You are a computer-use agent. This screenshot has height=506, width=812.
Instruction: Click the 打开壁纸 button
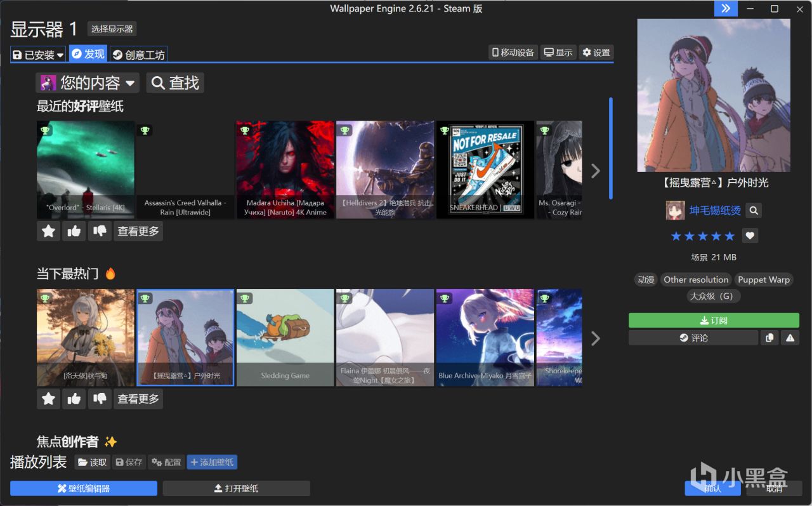(236, 488)
